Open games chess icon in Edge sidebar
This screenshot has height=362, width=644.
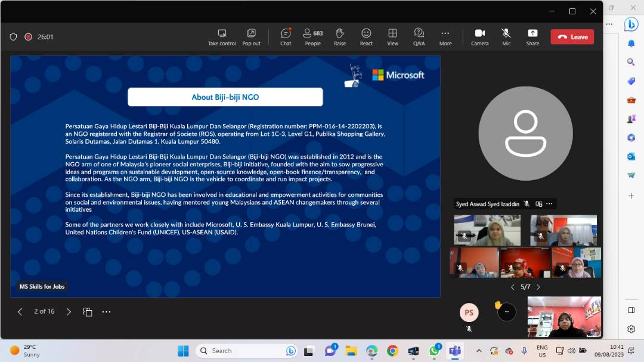tap(631, 119)
